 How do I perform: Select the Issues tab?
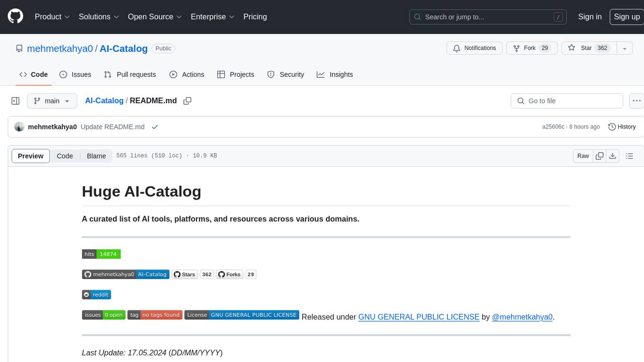75,74
